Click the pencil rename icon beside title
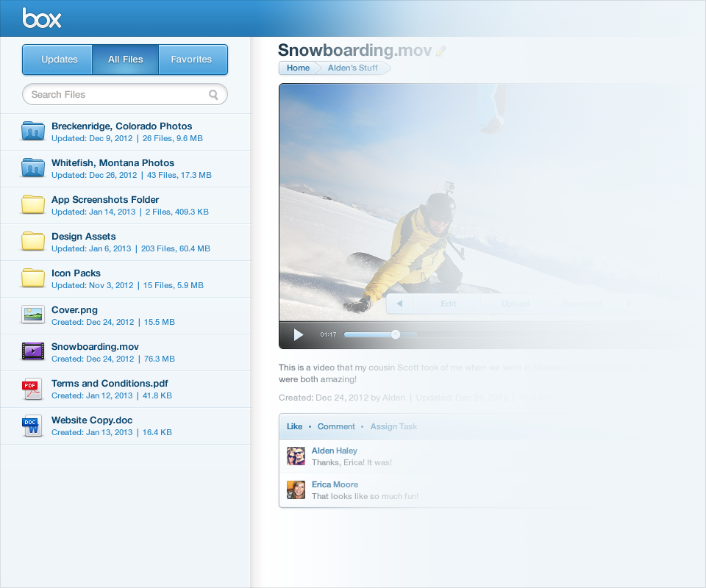Screen dimensions: 706x588 coord(441,51)
